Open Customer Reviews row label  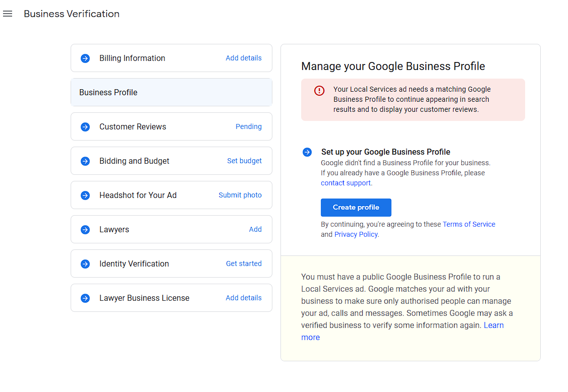point(133,126)
